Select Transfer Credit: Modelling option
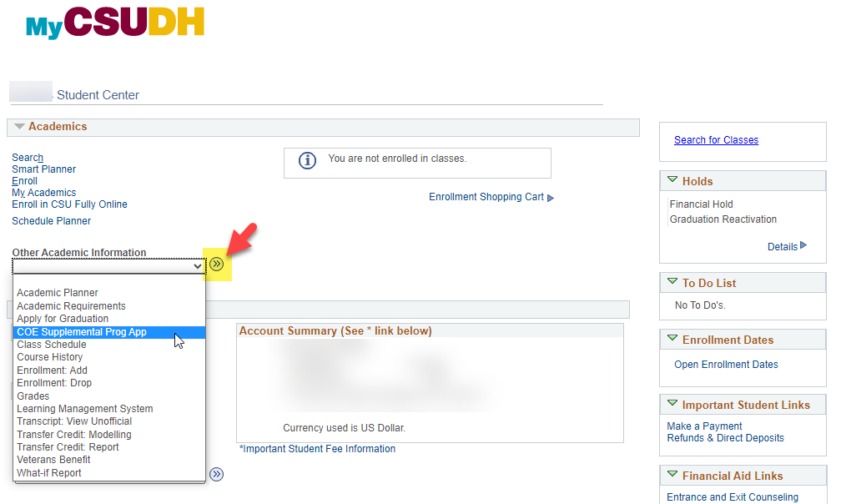841x504 pixels. (108, 435)
